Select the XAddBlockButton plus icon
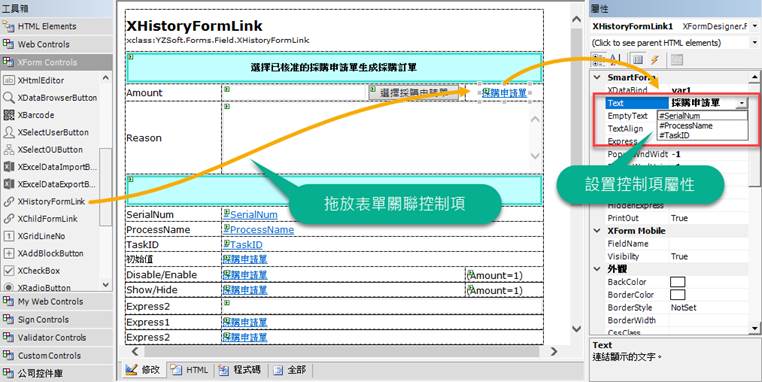Screen dimensions: 762x382 tap(8, 253)
